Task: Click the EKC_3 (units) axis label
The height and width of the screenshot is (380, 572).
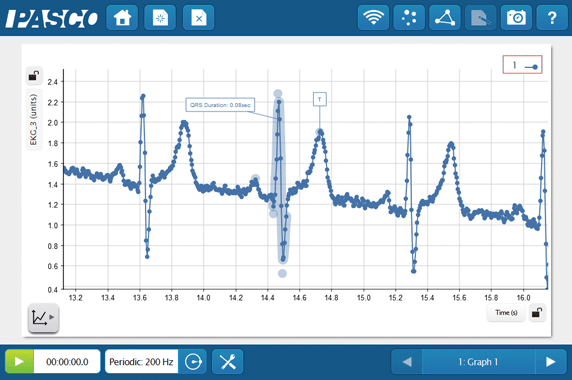Action: coord(34,120)
